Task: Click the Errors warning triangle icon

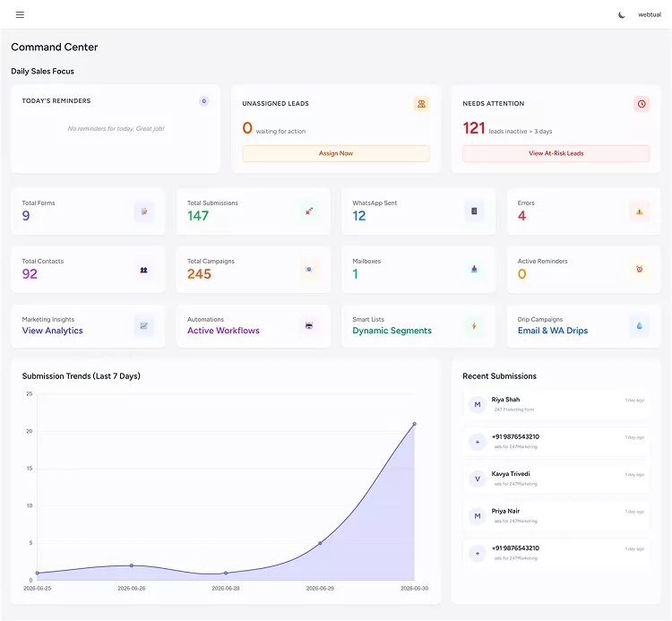Action: [x=639, y=211]
